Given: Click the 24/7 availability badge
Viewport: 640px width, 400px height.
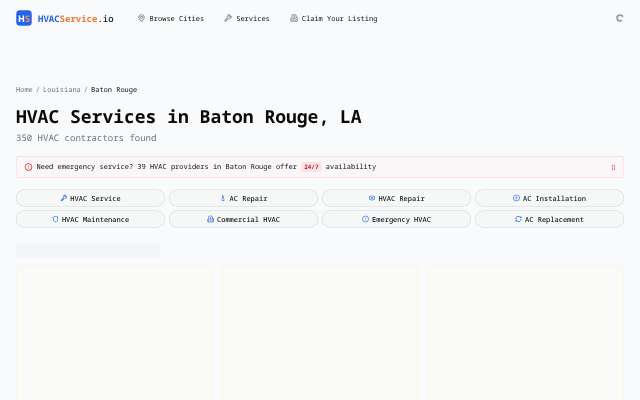Looking at the screenshot, I should (311, 167).
